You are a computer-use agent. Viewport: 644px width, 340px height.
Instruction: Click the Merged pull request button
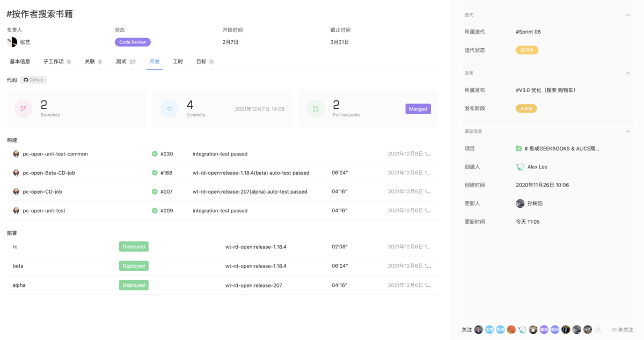point(418,108)
